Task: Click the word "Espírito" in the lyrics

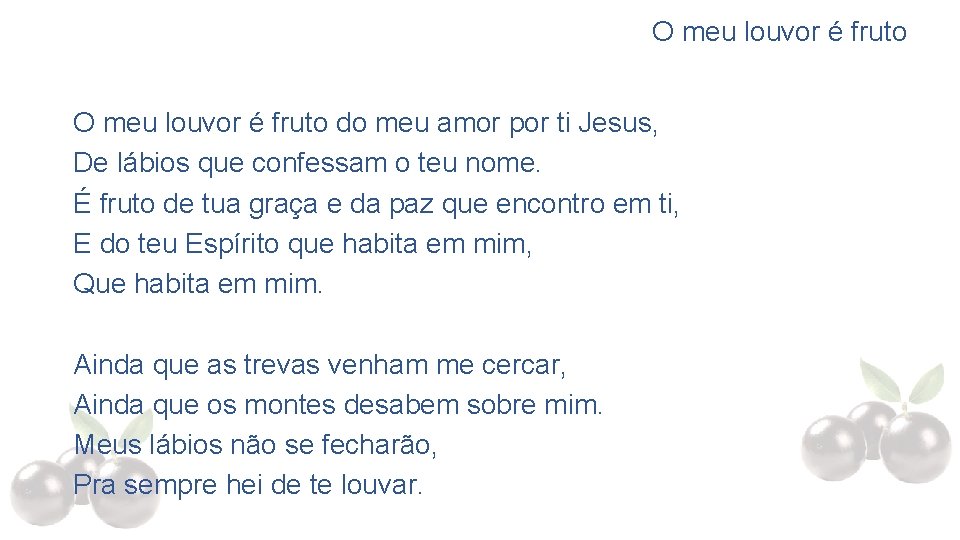Action: (232, 244)
